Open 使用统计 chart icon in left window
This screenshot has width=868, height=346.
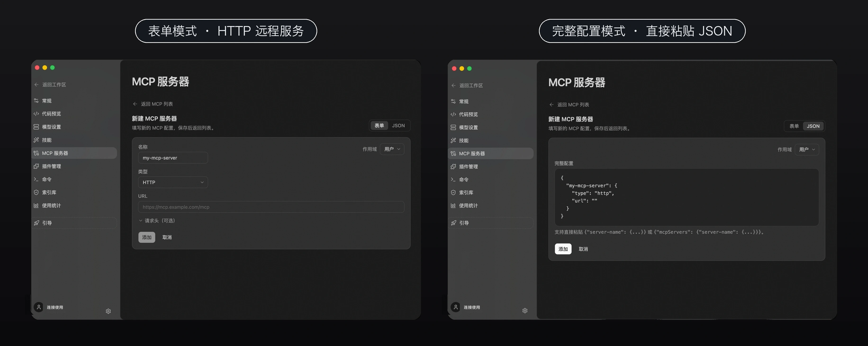tap(36, 205)
